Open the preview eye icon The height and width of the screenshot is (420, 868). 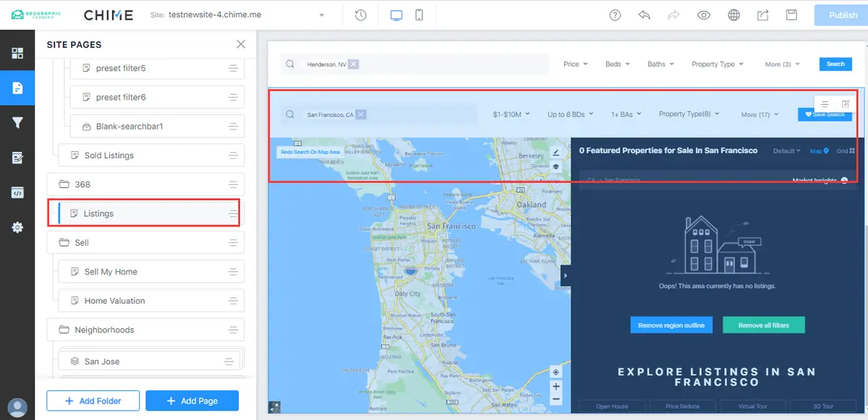704,15
